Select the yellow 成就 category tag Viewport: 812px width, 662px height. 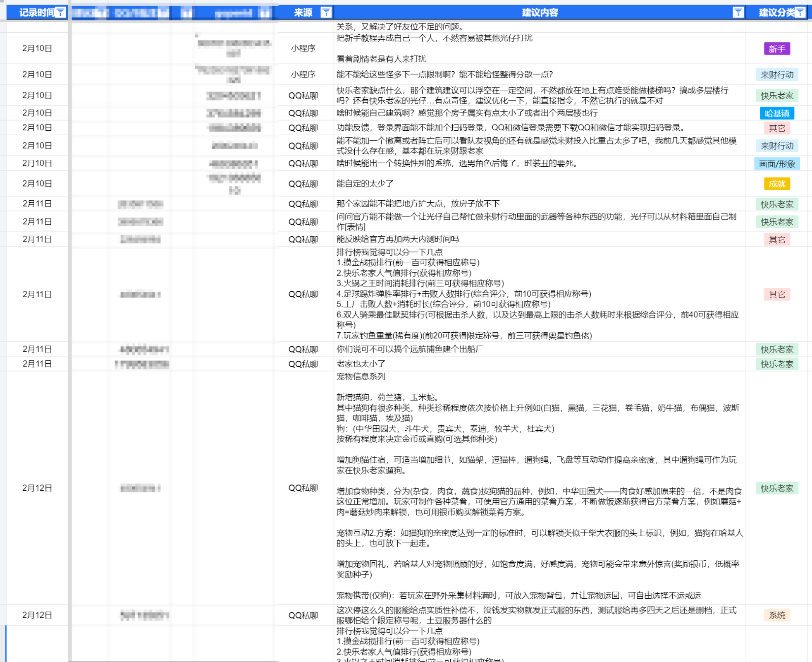pos(777,184)
